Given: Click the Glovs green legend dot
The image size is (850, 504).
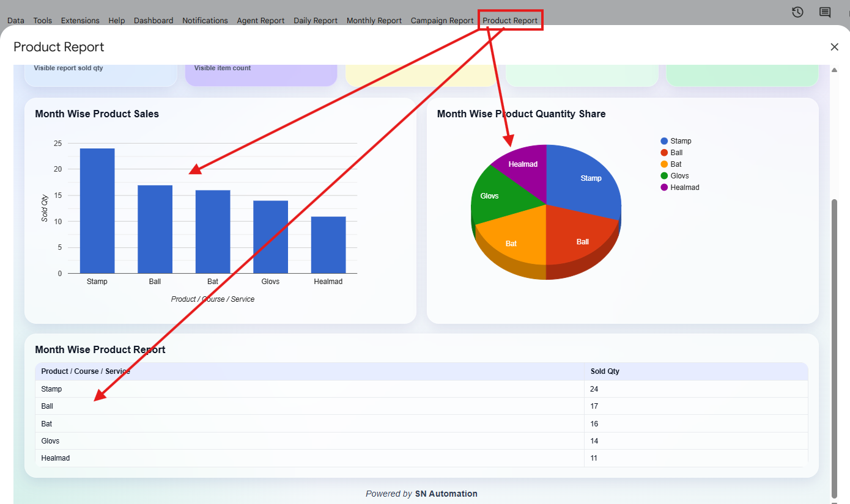Looking at the screenshot, I should coord(664,176).
